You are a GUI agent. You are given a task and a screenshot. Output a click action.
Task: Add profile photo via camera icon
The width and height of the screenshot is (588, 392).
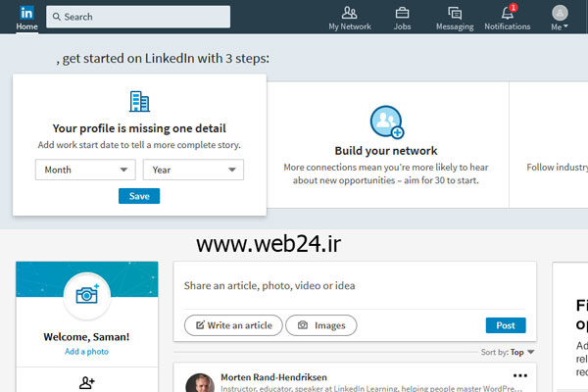coord(87,296)
